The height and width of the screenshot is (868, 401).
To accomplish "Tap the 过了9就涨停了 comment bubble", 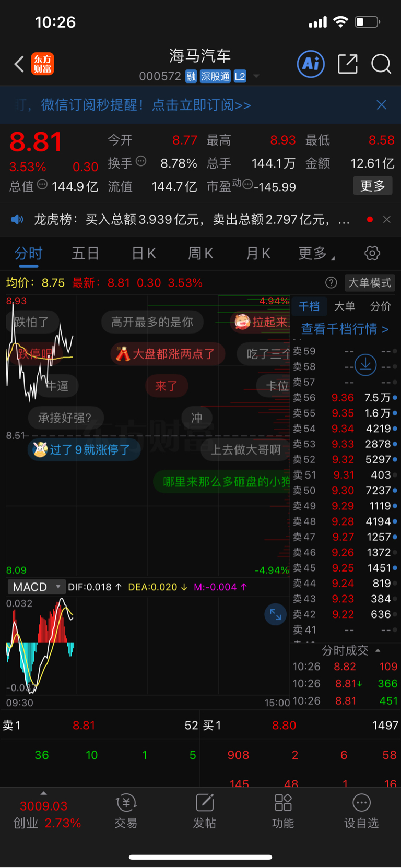I will point(84,449).
